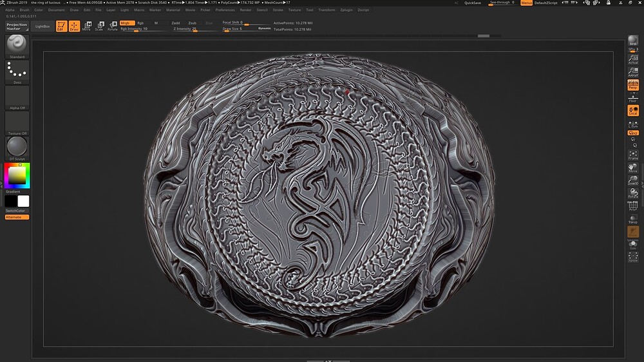Toggle Transp transparency icon
The image size is (644, 362).
(x=633, y=218)
